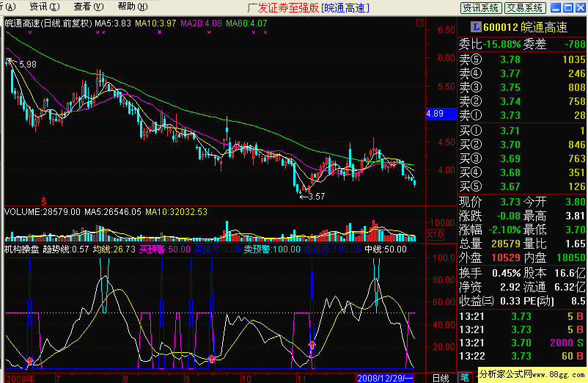Image resolution: width=588 pixels, height=383 pixels.
Task: Click the red S marker below the candlesticks
Action: (x=44, y=200)
